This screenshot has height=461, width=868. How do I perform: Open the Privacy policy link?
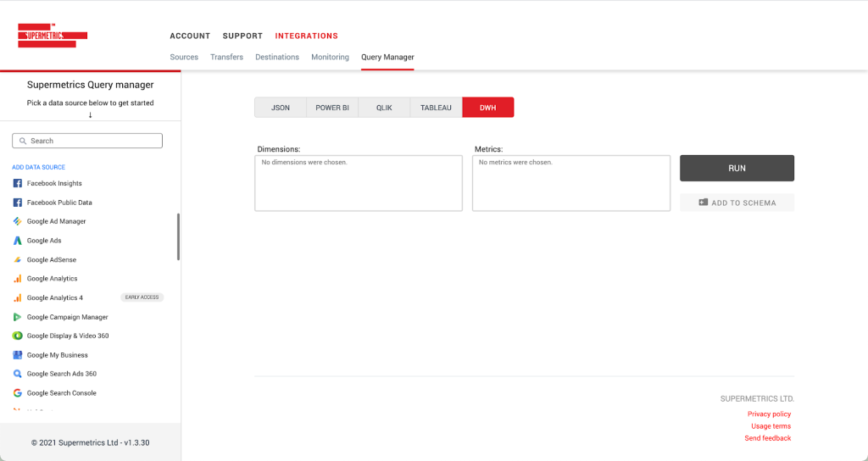[x=769, y=414]
